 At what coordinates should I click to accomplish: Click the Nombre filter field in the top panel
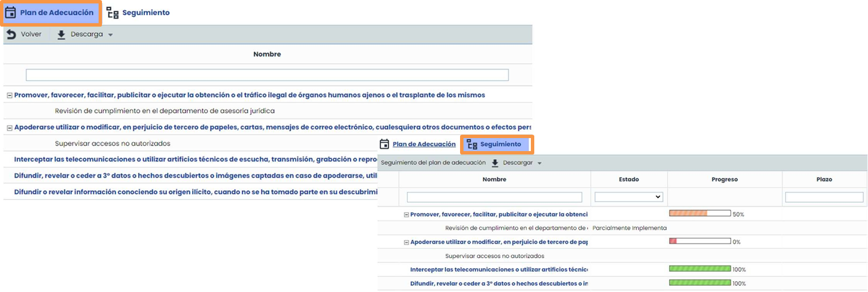267,75
